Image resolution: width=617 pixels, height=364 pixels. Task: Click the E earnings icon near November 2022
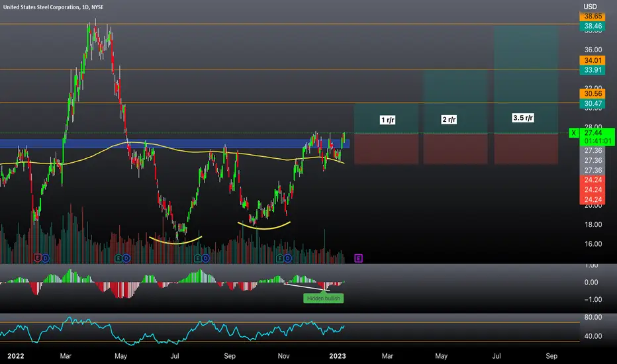click(x=280, y=258)
